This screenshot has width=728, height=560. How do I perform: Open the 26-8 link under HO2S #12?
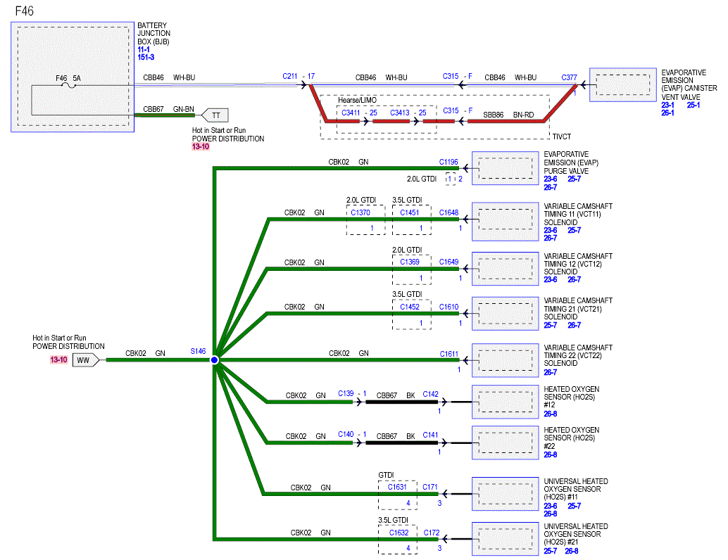click(550, 414)
